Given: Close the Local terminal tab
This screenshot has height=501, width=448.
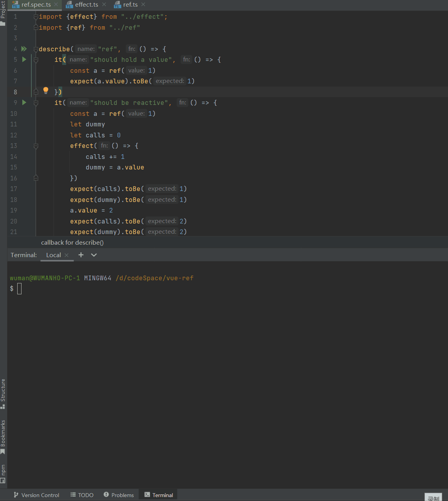Looking at the screenshot, I should (x=67, y=255).
